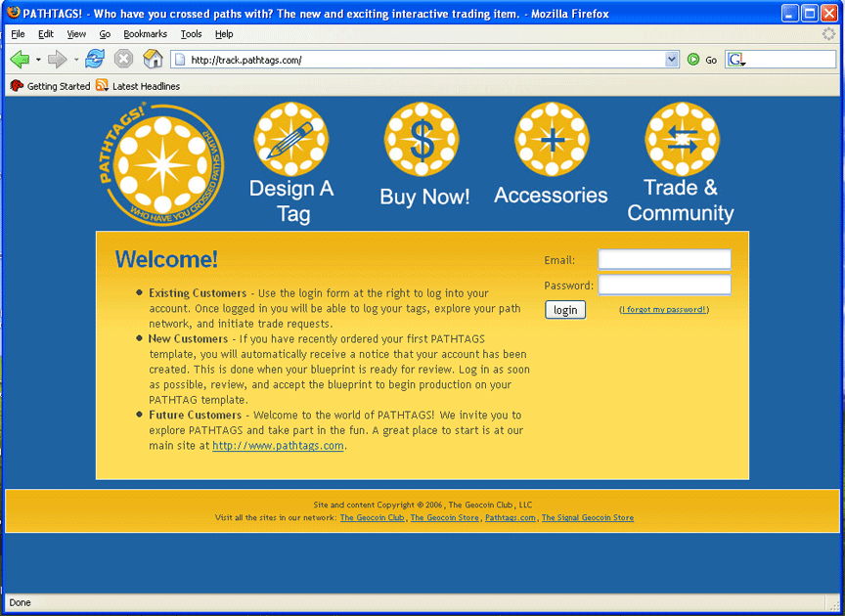The height and width of the screenshot is (616, 845).
Task: Open the Tools menu
Action: click(192, 34)
